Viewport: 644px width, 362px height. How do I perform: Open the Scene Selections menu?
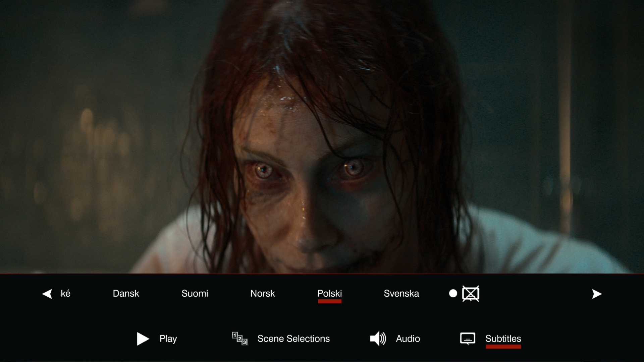(x=281, y=339)
